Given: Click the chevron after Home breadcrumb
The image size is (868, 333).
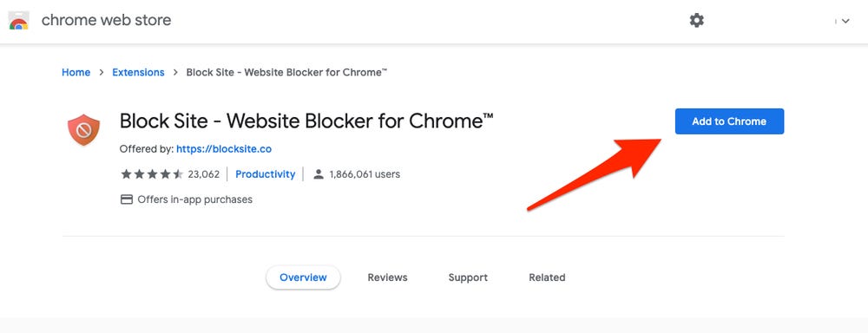Looking at the screenshot, I should (102, 73).
